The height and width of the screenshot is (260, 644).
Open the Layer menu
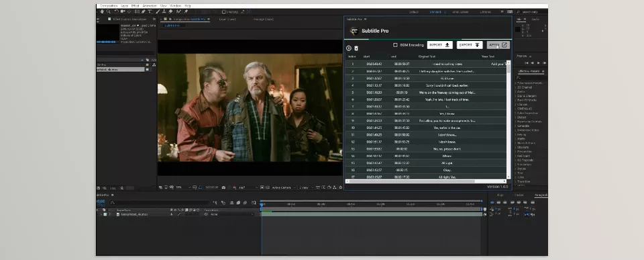(125, 6)
